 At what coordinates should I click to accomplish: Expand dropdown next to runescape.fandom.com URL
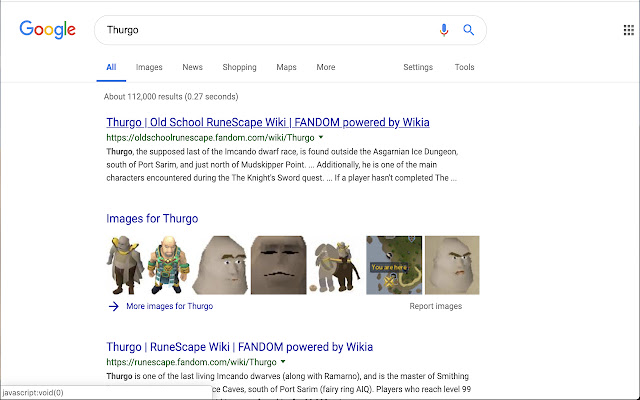point(283,362)
